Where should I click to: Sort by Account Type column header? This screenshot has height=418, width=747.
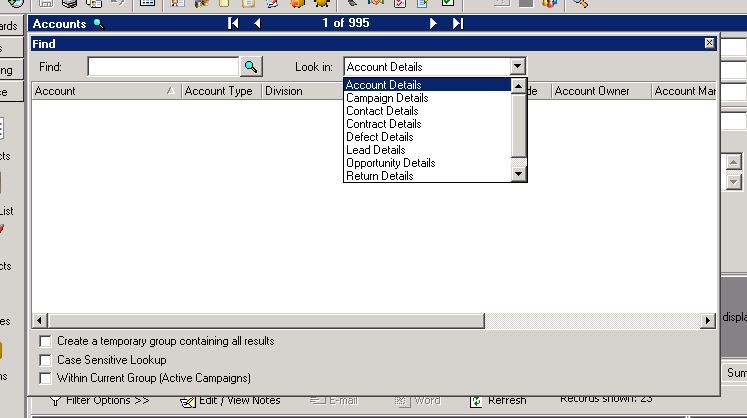218,91
